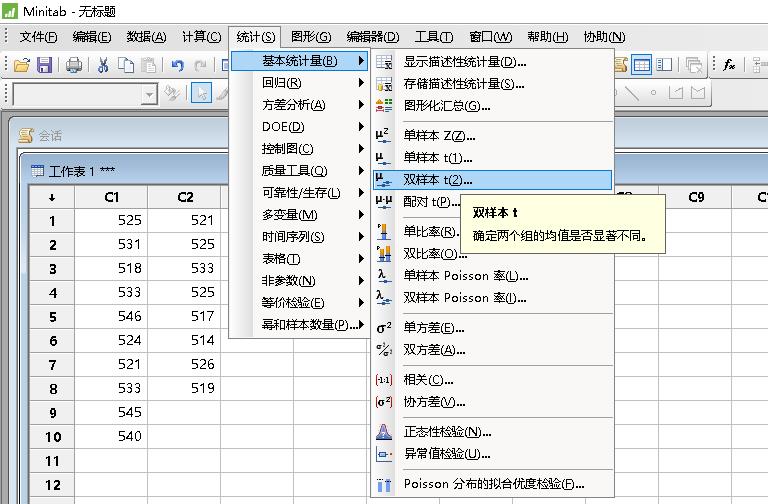The image size is (768, 504).
Task: Open the file with the folder toolbar icon
Action: [x=22, y=65]
